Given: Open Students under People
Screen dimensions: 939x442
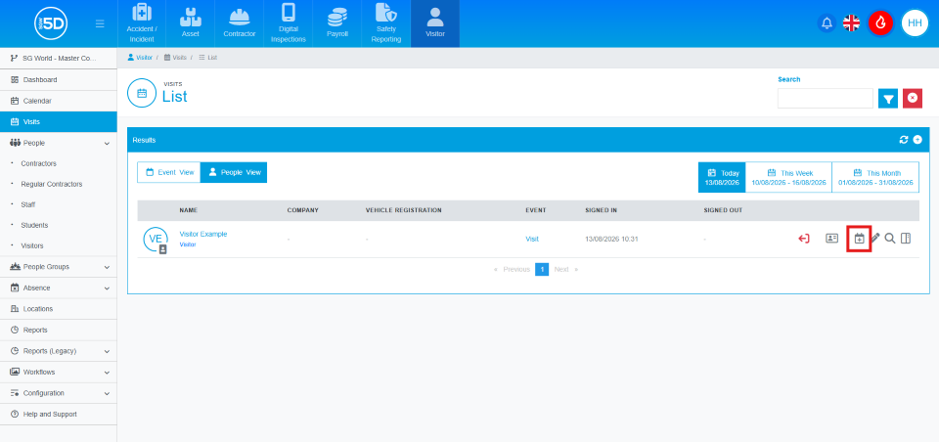Looking at the screenshot, I should tap(34, 225).
